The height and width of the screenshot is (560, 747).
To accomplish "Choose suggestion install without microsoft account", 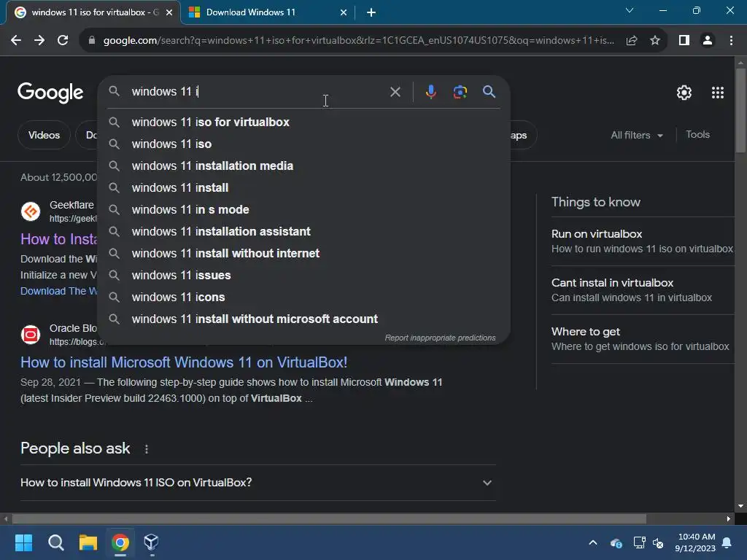I will [x=304, y=319].
